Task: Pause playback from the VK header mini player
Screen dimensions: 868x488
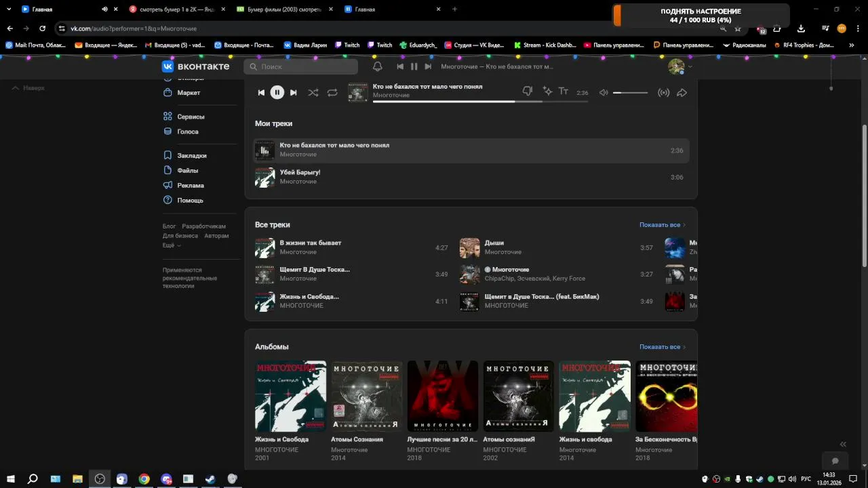Action: [x=414, y=66]
